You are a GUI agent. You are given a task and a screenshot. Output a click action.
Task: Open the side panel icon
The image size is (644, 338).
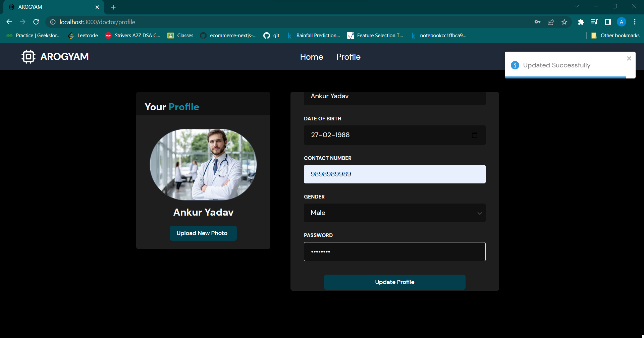point(608,22)
